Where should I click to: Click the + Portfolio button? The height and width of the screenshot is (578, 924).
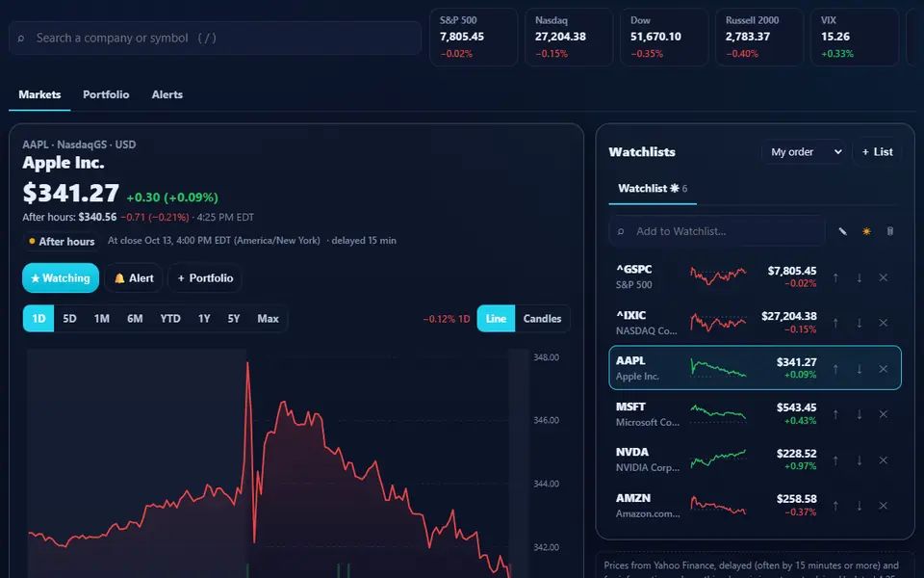pyautogui.click(x=205, y=277)
